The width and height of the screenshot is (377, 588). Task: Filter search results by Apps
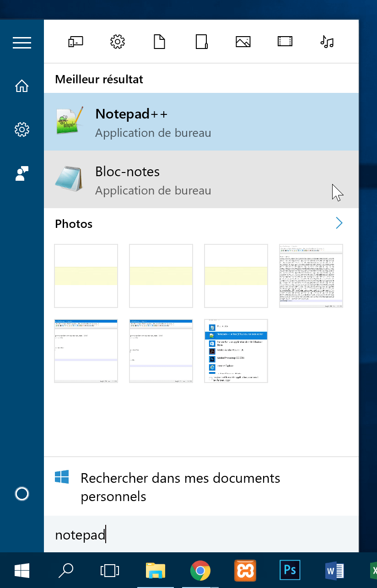(75, 42)
